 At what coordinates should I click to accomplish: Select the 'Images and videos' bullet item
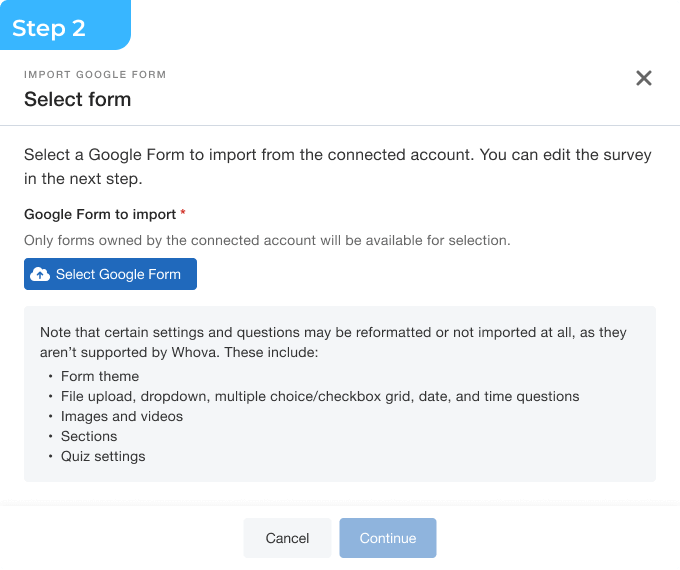pos(122,416)
